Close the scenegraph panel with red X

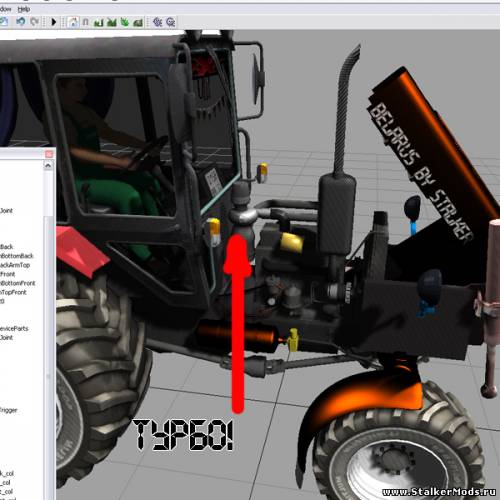click(49, 154)
